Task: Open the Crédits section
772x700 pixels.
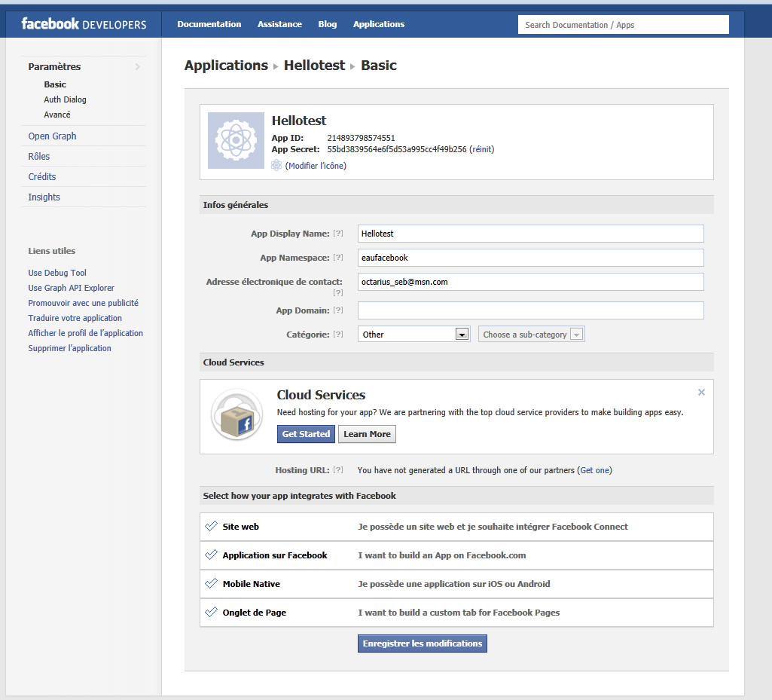Action: (42, 176)
